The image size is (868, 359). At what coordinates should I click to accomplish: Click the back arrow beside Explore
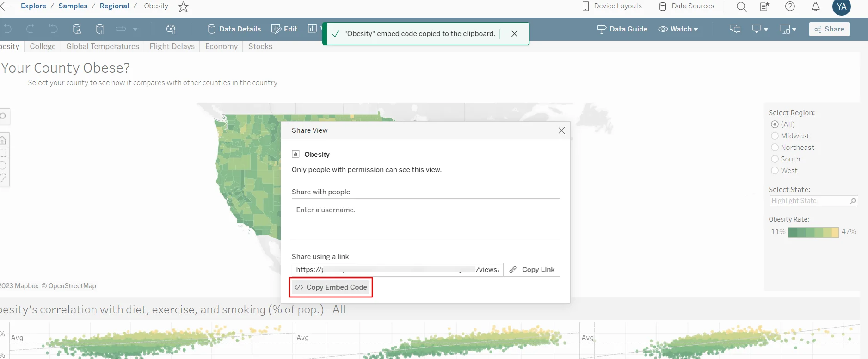coord(5,6)
